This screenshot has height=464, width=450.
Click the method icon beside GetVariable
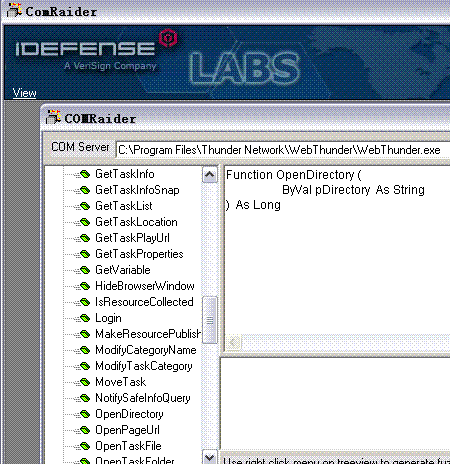pyautogui.click(x=85, y=270)
